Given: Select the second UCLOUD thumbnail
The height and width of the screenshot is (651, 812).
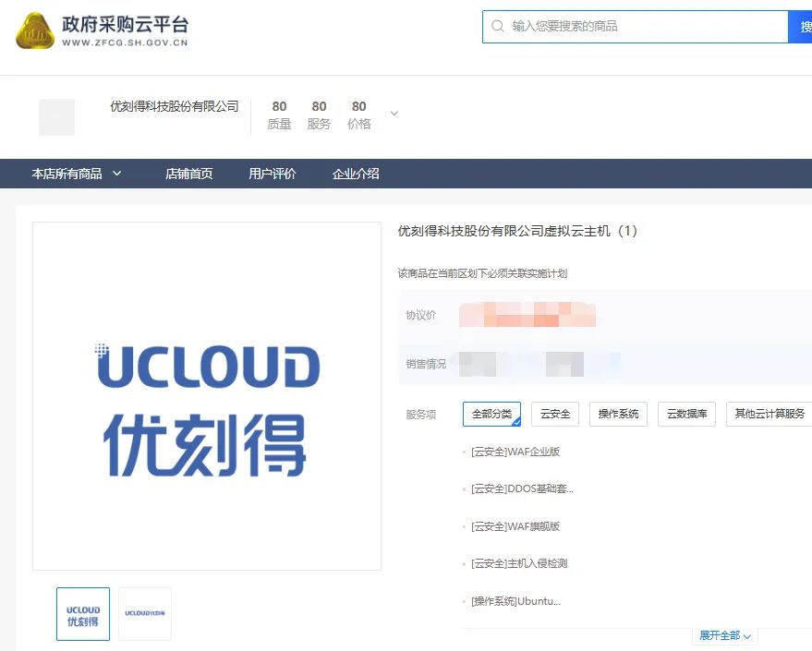Looking at the screenshot, I should [145, 614].
